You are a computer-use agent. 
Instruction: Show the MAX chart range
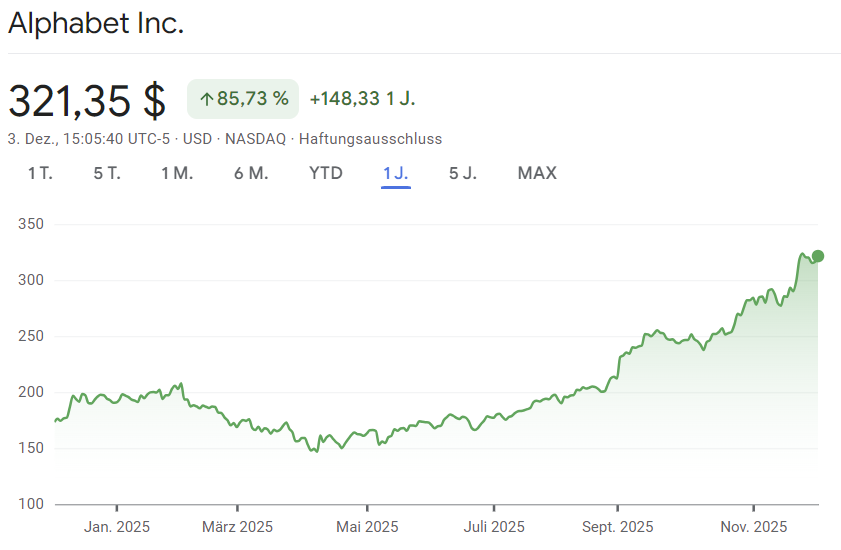(x=537, y=173)
